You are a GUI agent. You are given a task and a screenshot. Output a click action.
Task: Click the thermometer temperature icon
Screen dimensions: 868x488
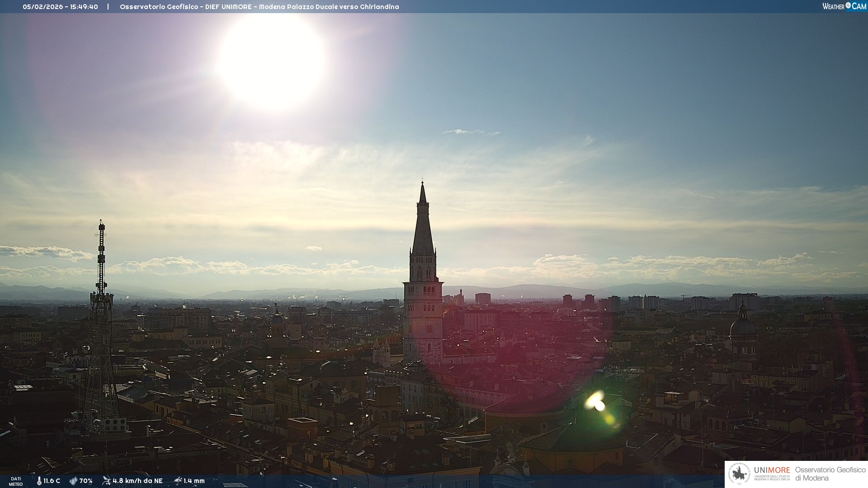point(39,481)
